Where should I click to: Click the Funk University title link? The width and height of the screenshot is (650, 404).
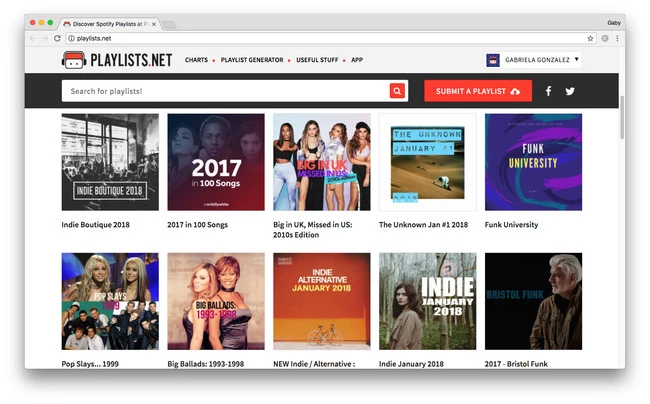pyautogui.click(x=512, y=225)
